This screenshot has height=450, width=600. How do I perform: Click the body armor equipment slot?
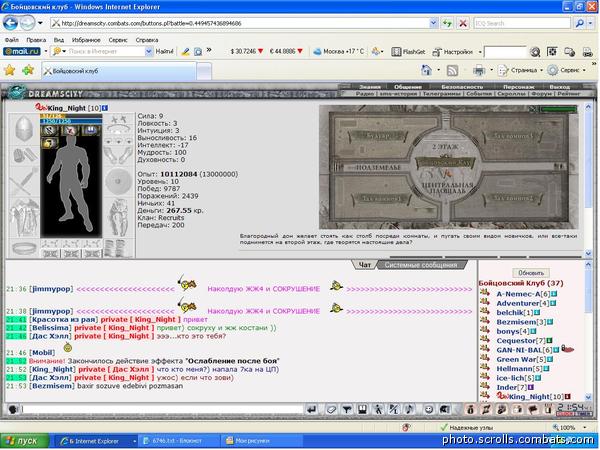coord(24,218)
